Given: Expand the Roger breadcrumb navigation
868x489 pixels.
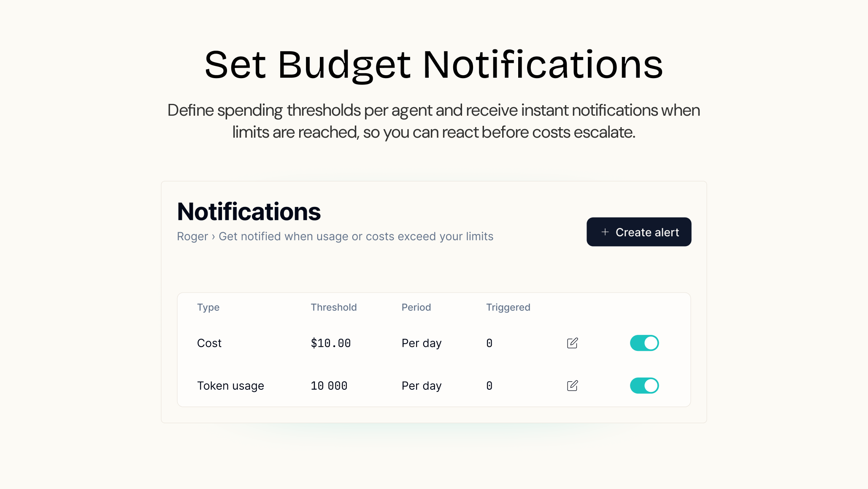Looking at the screenshot, I should point(192,236).
